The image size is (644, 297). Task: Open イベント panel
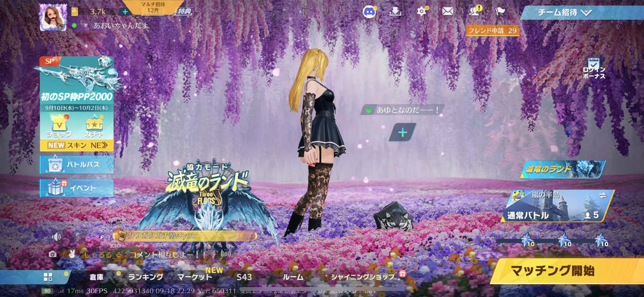coord(76,188)
